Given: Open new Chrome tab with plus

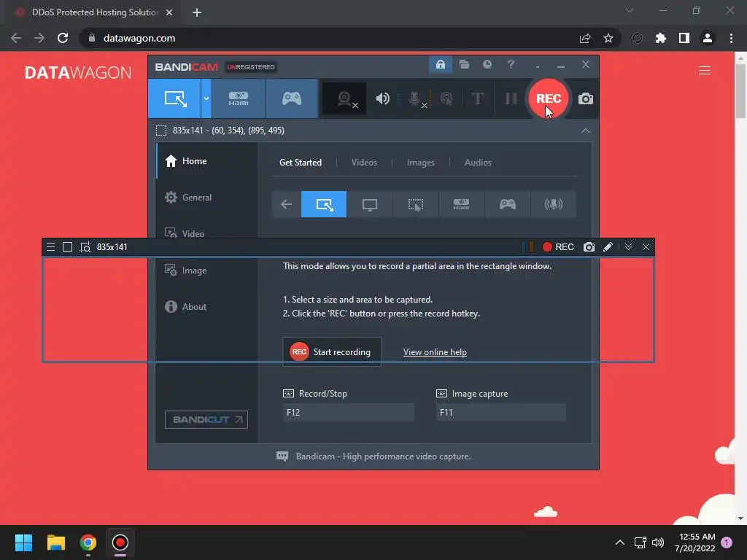Looking at the screenshot, I should 197,12.
